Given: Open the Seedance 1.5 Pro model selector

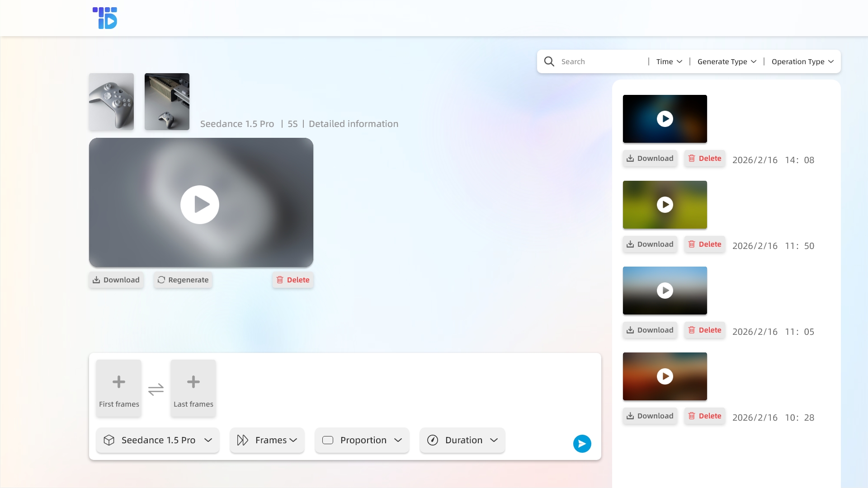Looking at the screenshot, I should (158, 440).
